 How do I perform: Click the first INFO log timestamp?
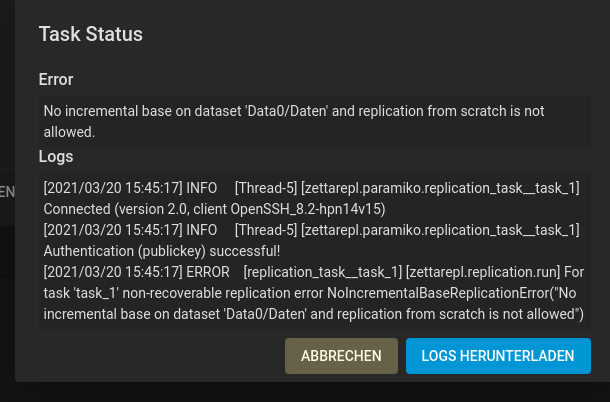pyautogui.click(x=113, y=188)
